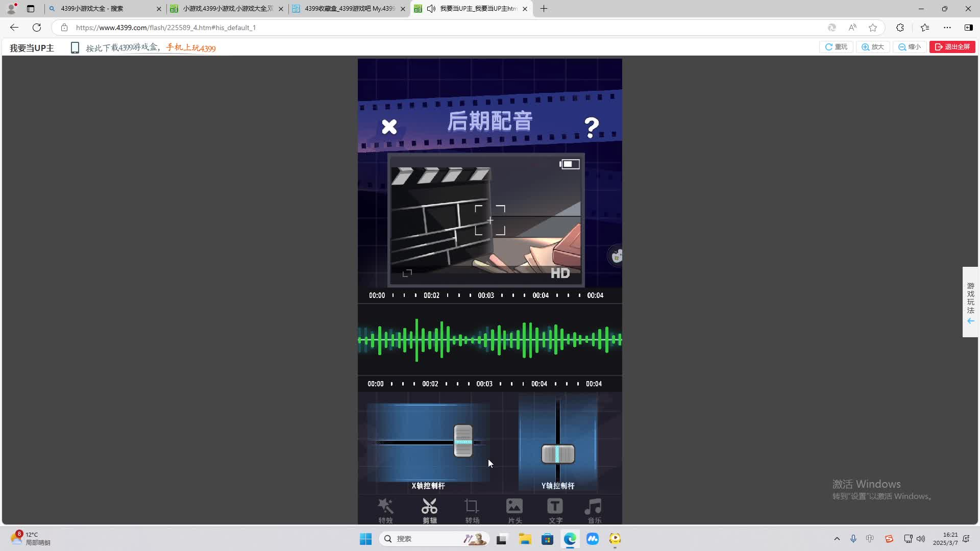Open the 音乐 music tool
The height and width of the screenshot is (551, 980).
pyautogui.click(x=593, y=510)
